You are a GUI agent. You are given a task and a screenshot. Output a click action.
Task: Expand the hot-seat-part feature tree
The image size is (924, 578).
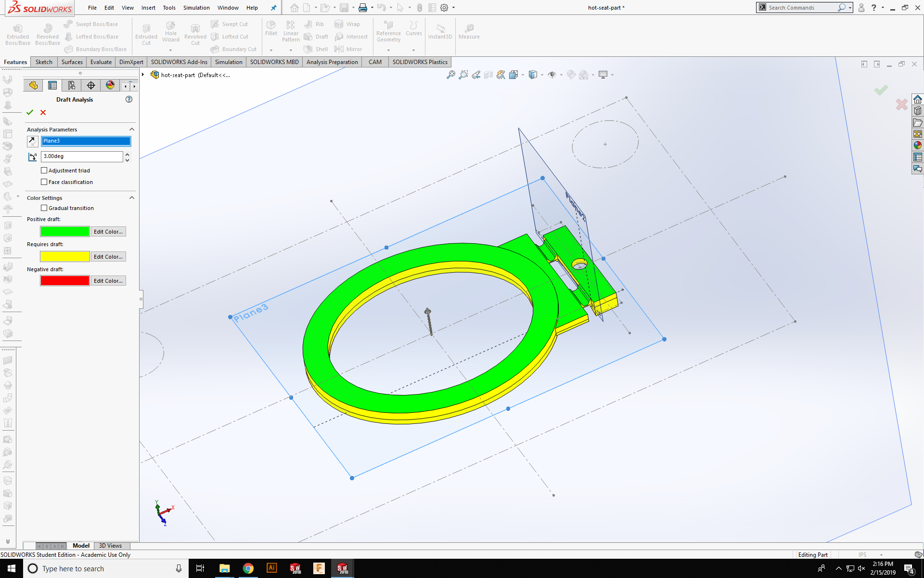[143, 75]
